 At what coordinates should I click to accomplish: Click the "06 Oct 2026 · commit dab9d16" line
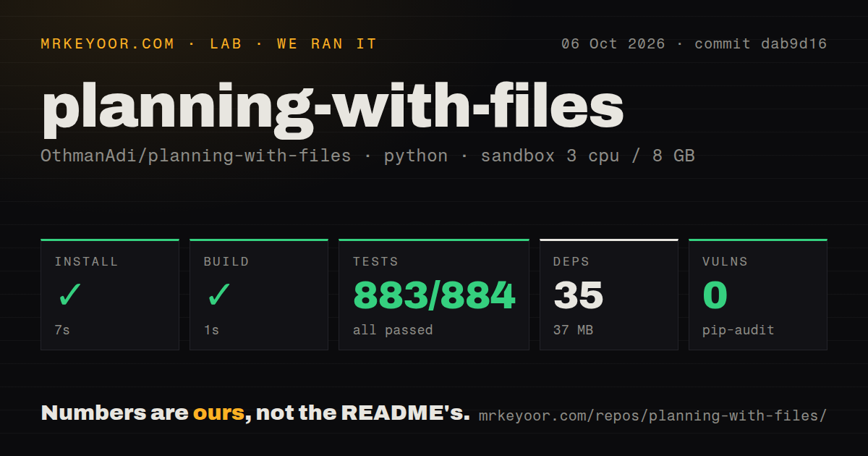pyautogui.click(x=694, y=44)
